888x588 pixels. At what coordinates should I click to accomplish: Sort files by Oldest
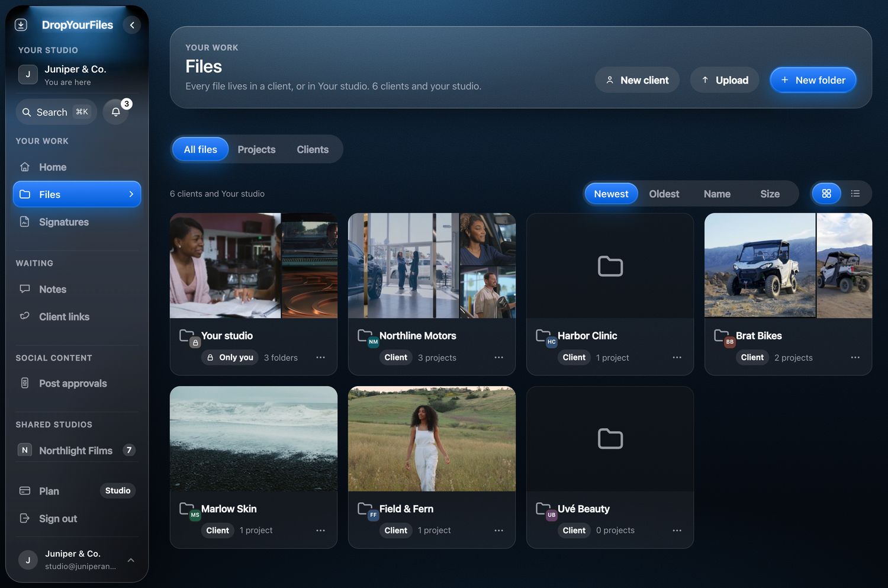coord(664,194)
